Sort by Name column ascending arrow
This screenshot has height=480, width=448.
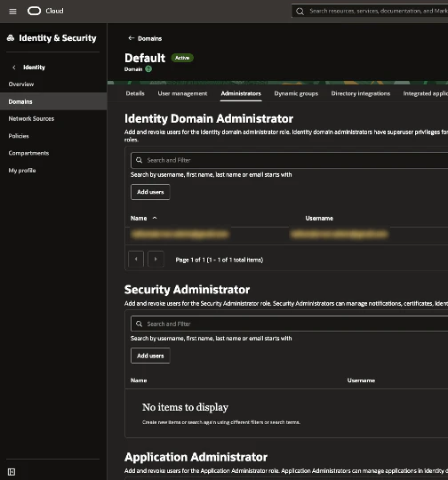(155, 218)
